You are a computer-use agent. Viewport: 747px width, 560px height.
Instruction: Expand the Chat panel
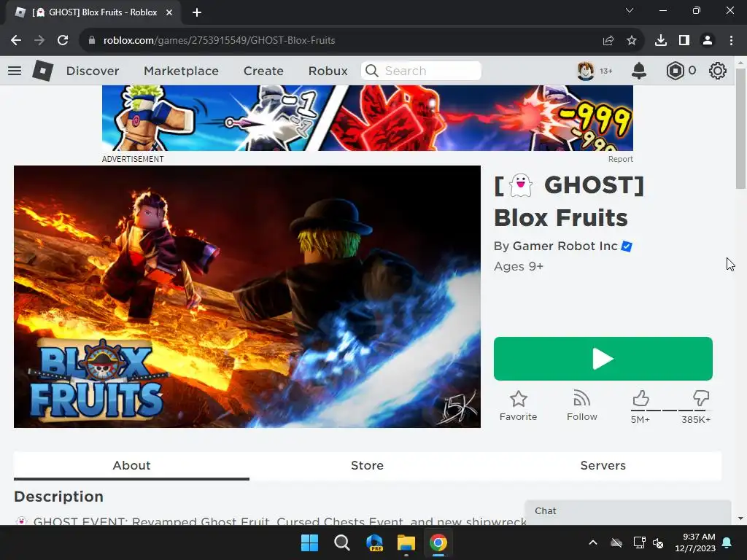(x=628, y=511)
